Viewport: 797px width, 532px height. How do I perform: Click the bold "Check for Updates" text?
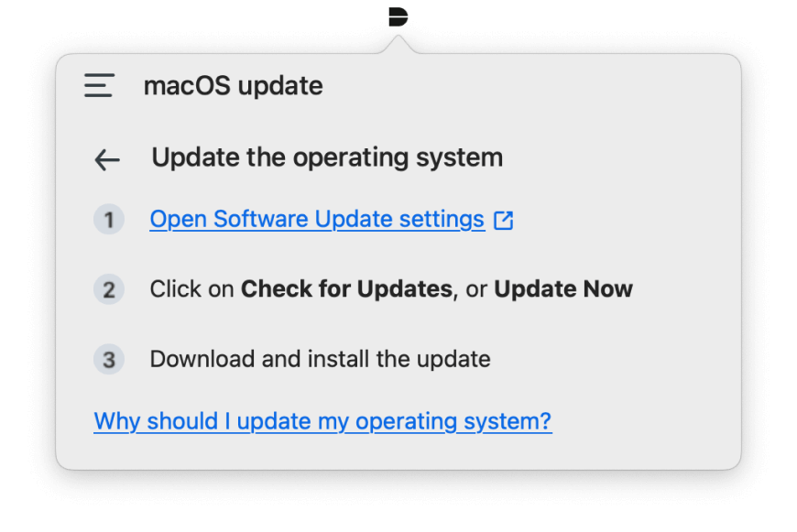tap(346, 289)
